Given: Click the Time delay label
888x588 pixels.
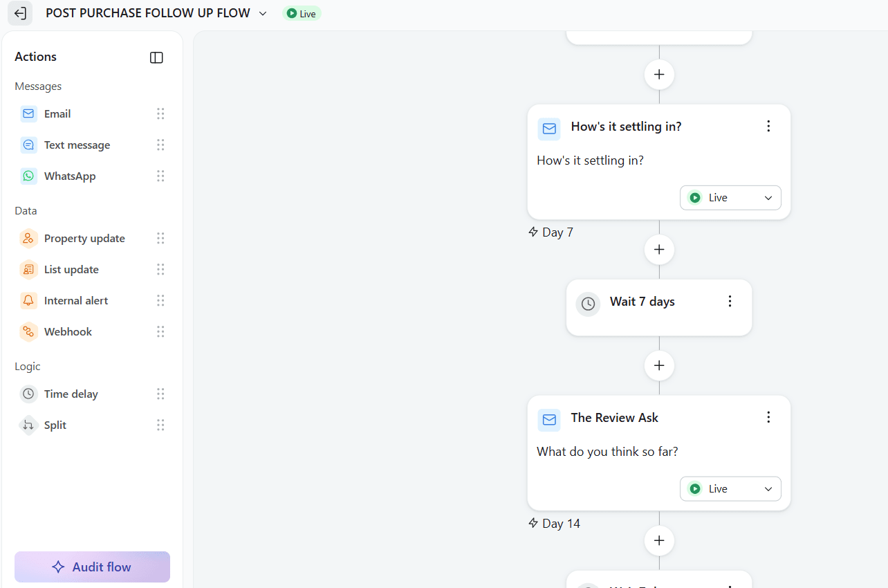Looking at the screenshot, I should (x=71, y=394).
